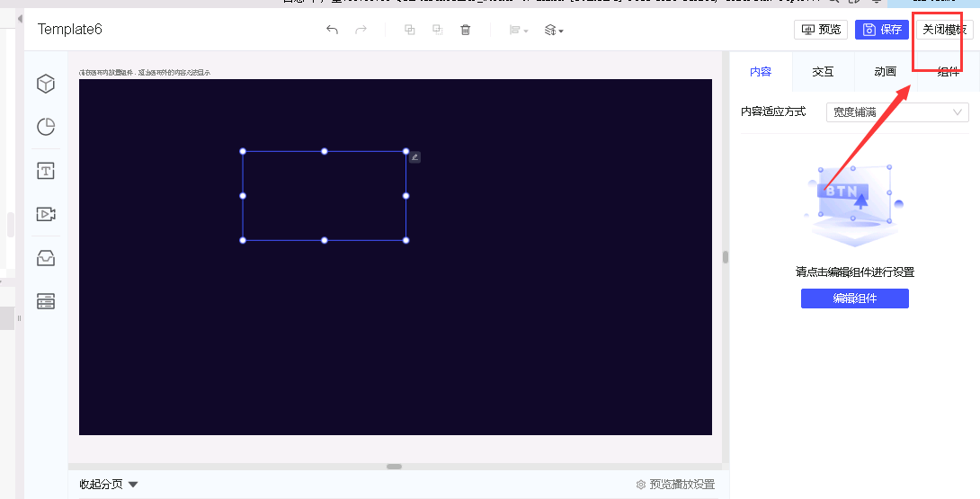Open the layer order dropdown
Screen dimensions: 980x499
click(x=553, y=30)
